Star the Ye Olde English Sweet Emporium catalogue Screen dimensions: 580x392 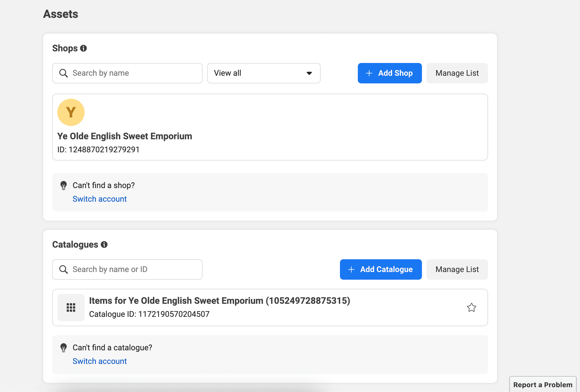pos(472,307)
